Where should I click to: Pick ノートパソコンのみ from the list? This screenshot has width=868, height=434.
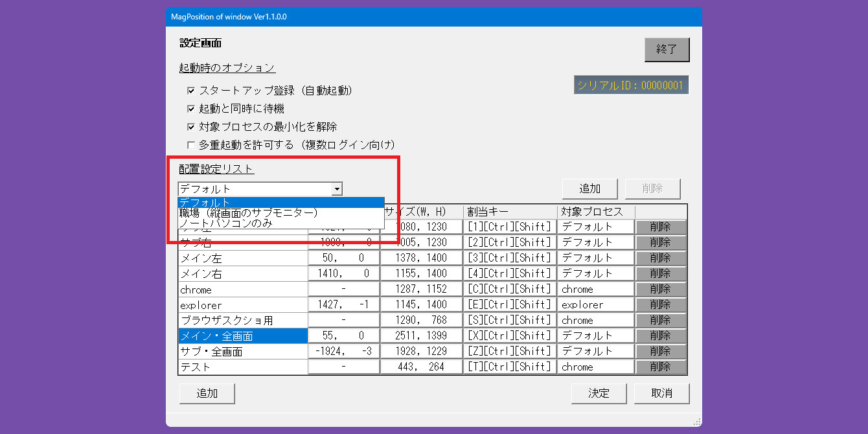tap(281, 223)
